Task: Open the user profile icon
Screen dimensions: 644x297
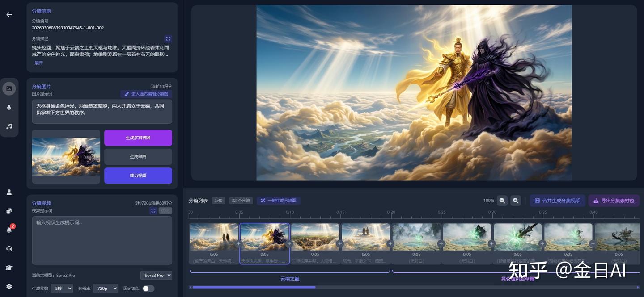Action: 9,192
